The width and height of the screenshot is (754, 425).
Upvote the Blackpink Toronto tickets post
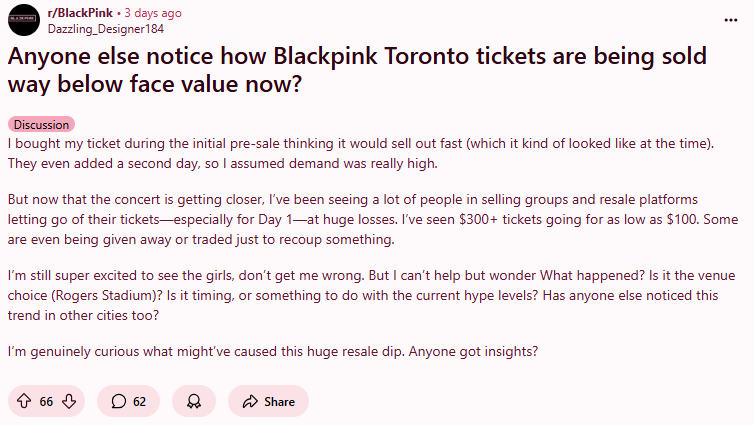[24, 401]
